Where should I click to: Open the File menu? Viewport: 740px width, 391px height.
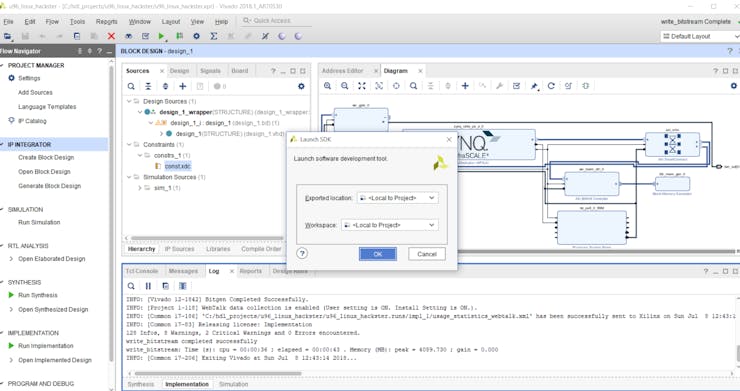point(8,21)
